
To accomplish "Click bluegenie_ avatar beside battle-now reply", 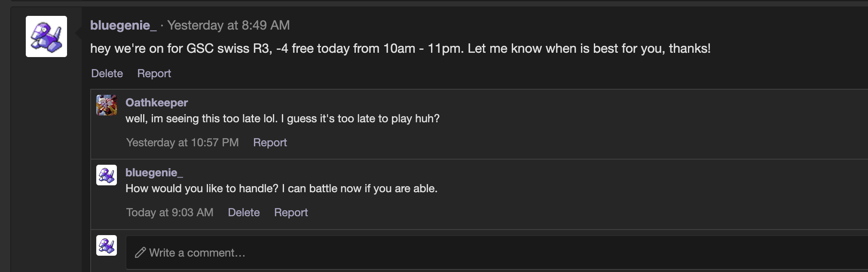I will pyautogui.click(x=107, y=175).
